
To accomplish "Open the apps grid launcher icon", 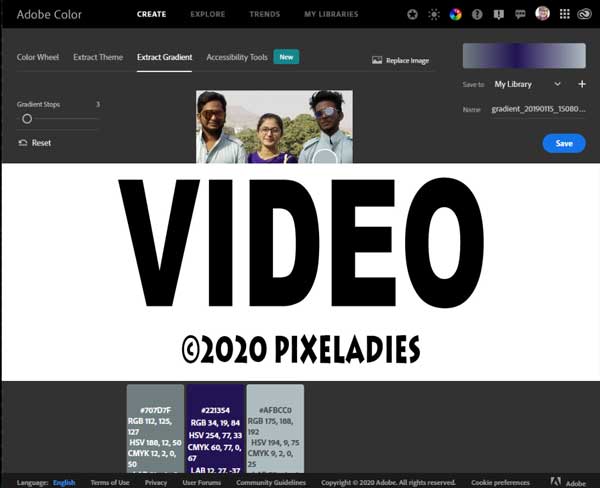I will point(564,14).
